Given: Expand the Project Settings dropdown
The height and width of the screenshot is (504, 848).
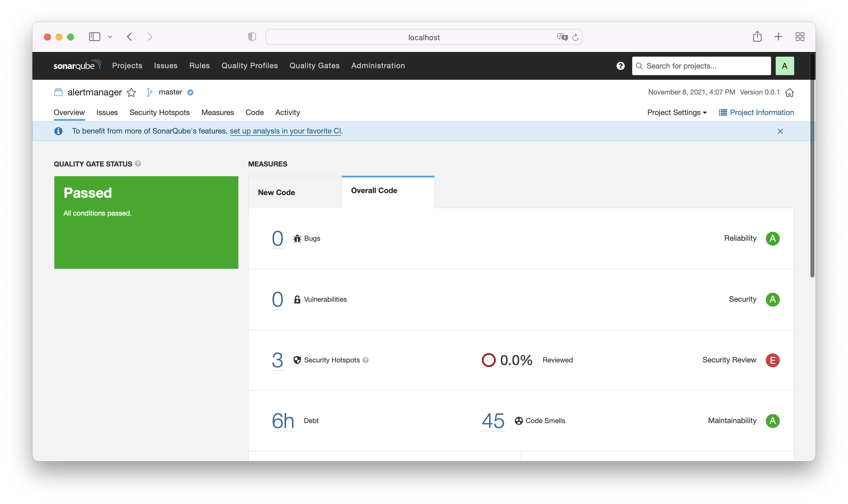Looking at the screenshot, I should pos(677,112).
